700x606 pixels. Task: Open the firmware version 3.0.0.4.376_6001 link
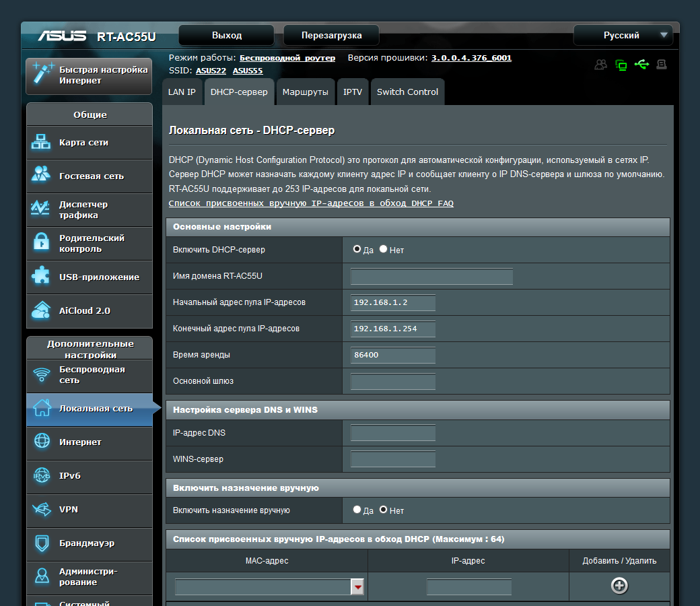pos(471,58)
